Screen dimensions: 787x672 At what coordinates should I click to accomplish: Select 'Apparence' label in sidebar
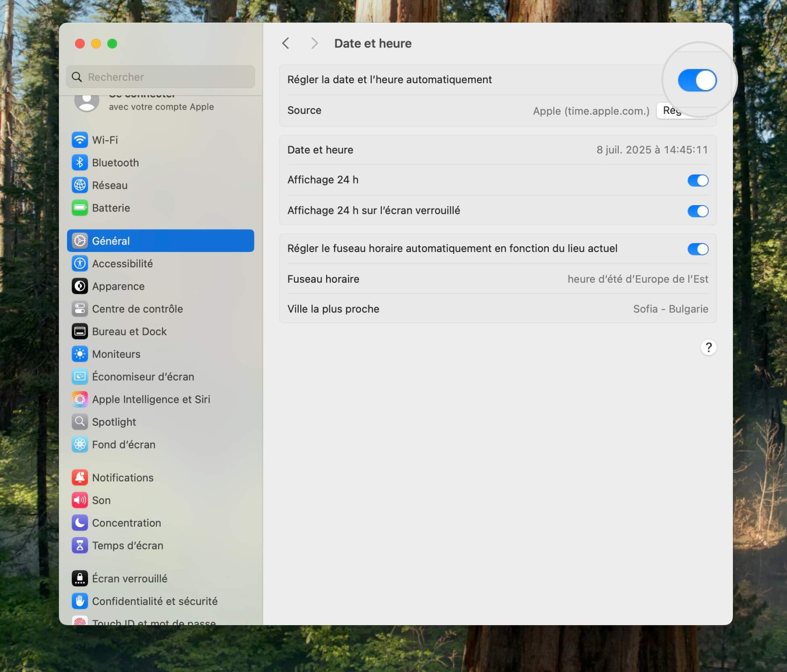[118, 286]
